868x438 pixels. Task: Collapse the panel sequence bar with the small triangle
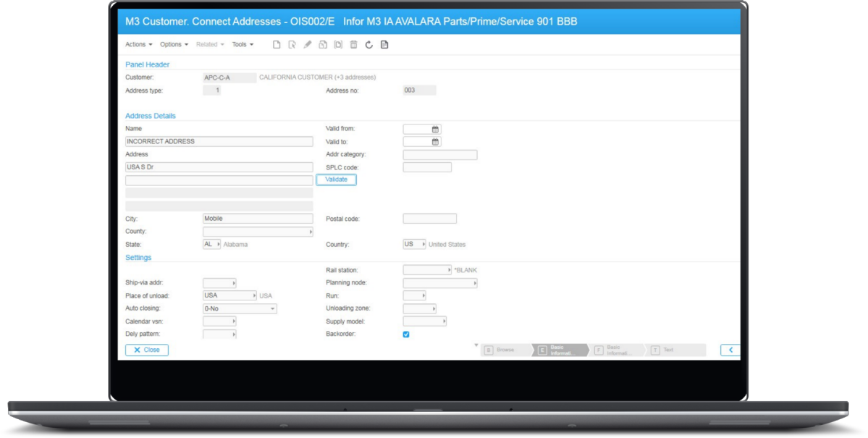pos(475,345)
